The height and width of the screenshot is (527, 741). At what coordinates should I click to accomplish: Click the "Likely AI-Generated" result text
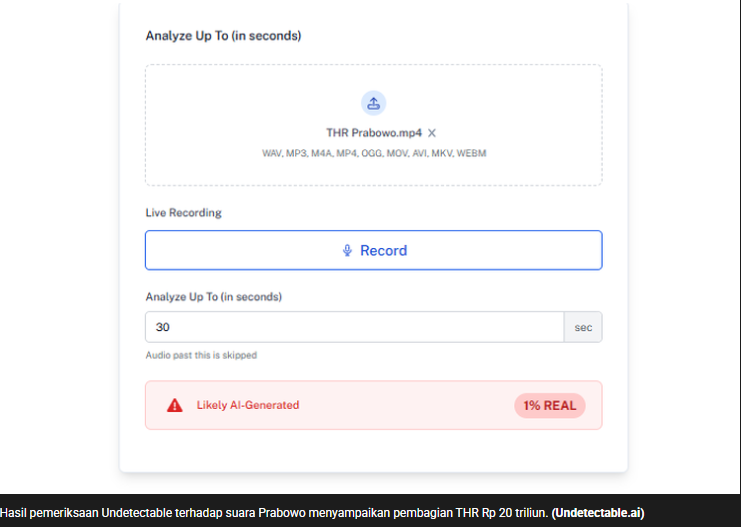[248, 405]
